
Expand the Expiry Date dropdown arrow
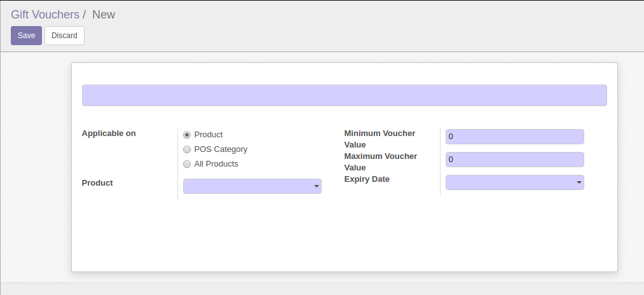coord(579,182)
